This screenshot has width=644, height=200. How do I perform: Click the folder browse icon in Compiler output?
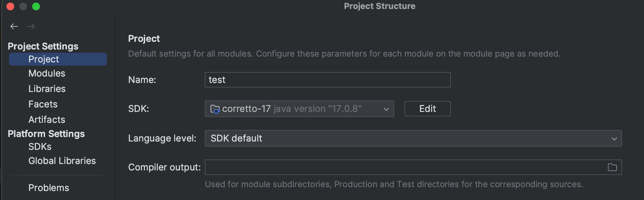tap(612, 167)
